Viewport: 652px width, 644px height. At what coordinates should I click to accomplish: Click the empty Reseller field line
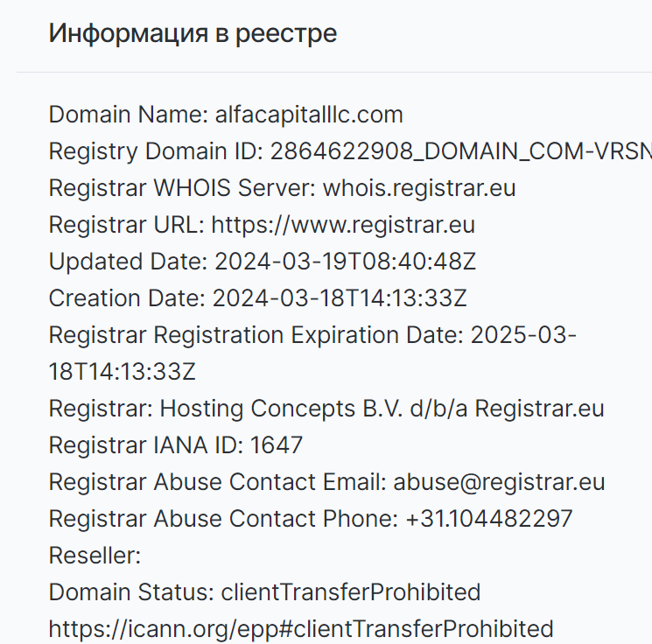click(x=95, y=556)
